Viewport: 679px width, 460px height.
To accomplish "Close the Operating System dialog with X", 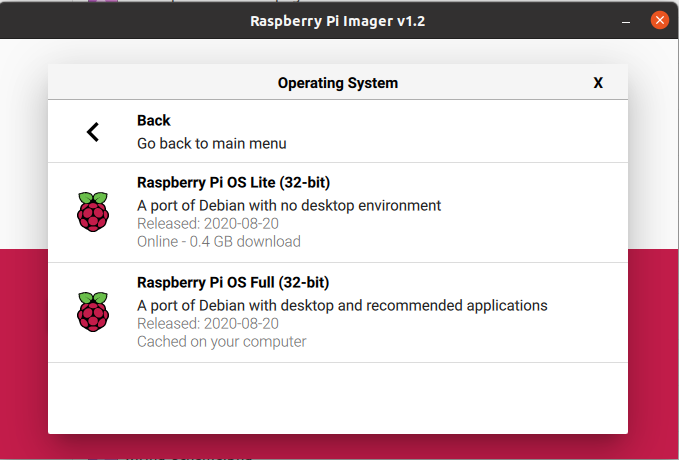I will tap(598, 83).
